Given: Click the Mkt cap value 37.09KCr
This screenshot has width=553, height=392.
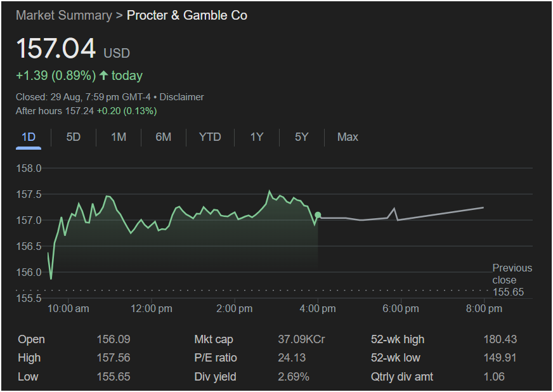Looking at the screenshot, I should point(301,339).
